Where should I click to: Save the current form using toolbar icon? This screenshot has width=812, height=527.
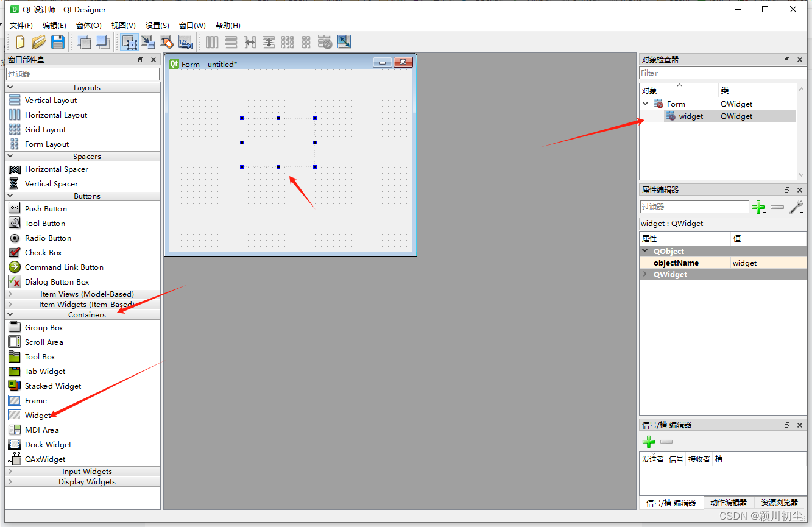[58, 41]
